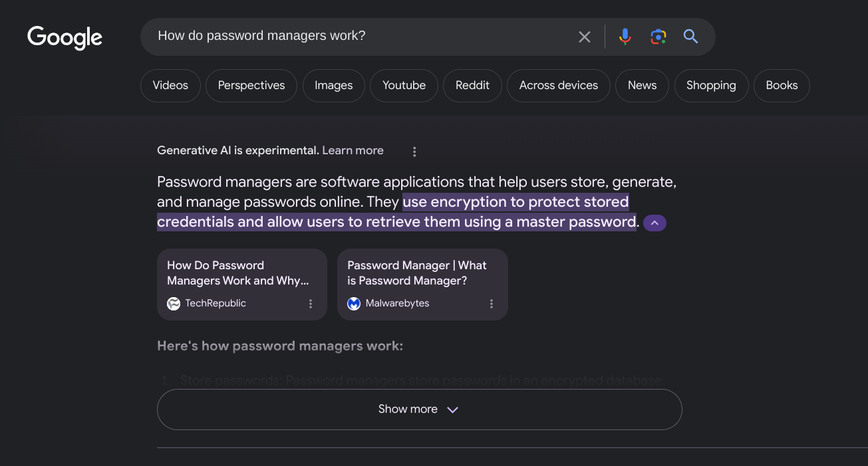
Task: Open Malwarebytes card three-dot menu
Action: pos(492,304)
